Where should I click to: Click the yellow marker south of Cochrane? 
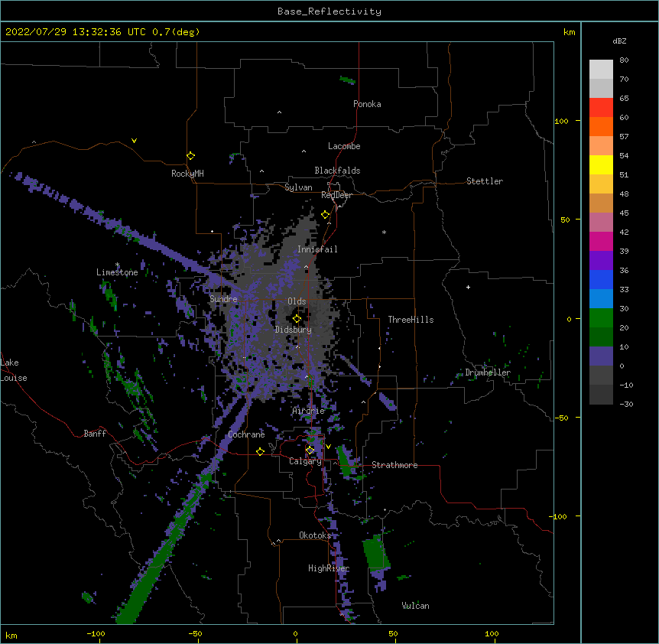[260, 452]
